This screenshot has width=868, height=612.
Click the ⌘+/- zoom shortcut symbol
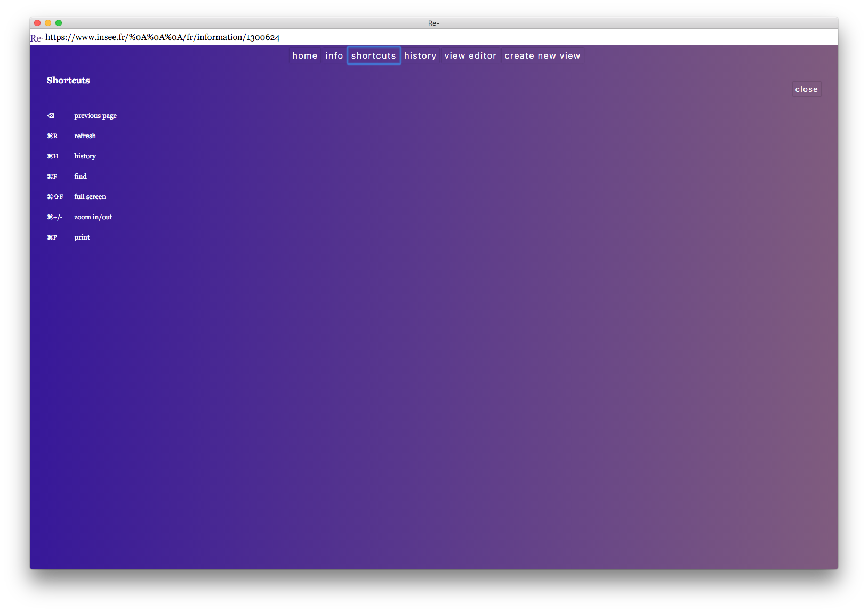[x=54, y=217]
